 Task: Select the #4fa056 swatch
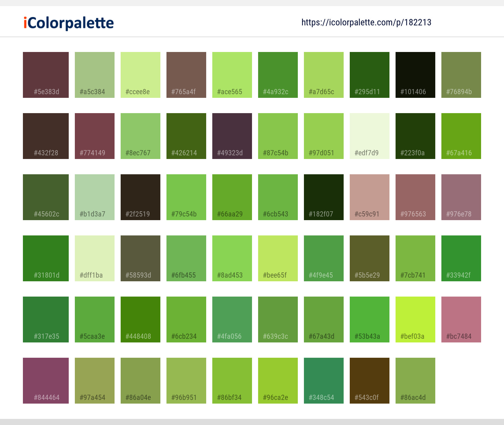pyautogui.click(x=232, y=320)
